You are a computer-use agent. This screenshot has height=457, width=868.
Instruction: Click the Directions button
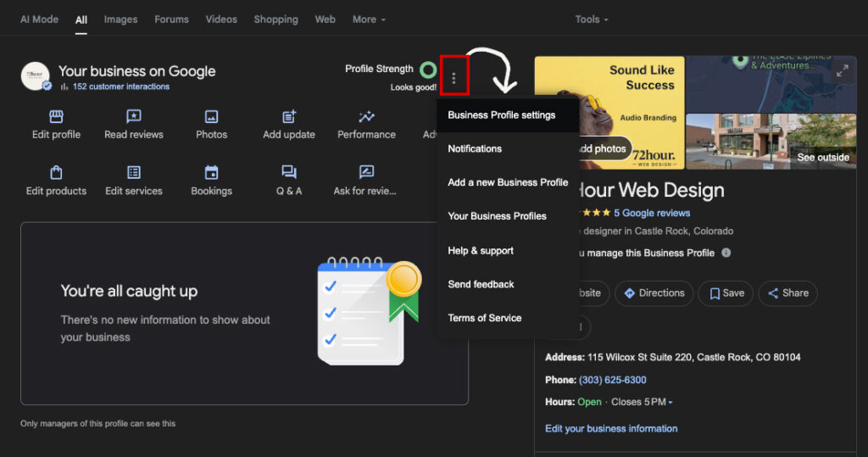[654, 293]
